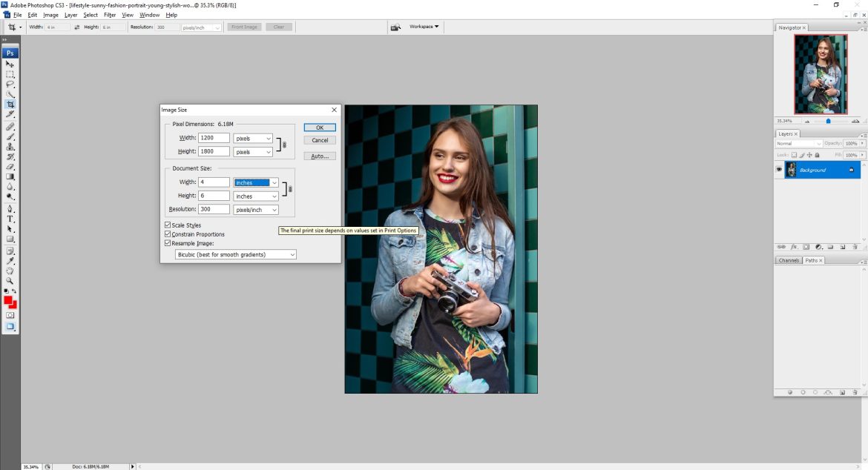868x470 pixels.
Task: Uncheck the Constrain Proportions option
Action: (x=167, y=234)
